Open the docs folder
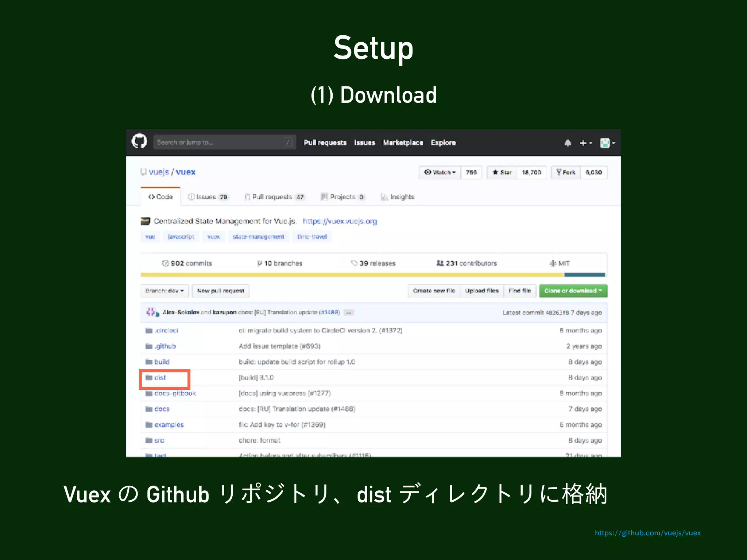Viewport: 747px width, 560px height. click(x=162, y=409)
